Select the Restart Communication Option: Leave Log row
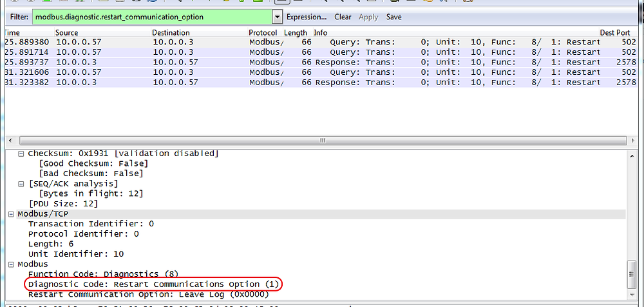644x307 pixels. (149, 294)
